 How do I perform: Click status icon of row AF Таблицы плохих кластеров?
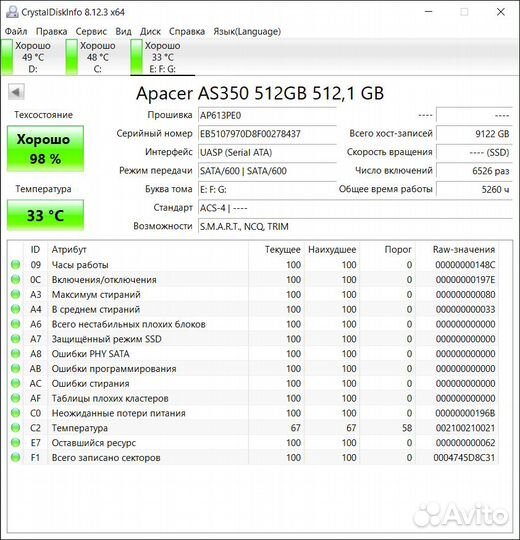(15, 398)
